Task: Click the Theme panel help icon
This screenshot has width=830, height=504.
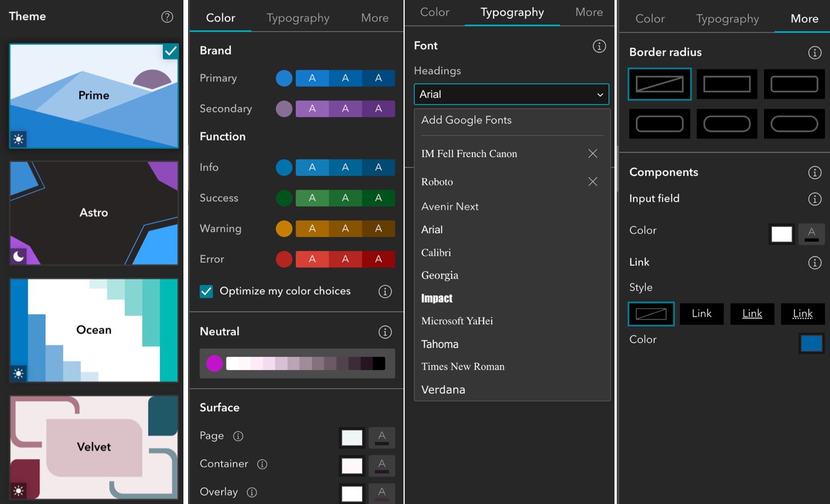Action: [x=167, y=17]
